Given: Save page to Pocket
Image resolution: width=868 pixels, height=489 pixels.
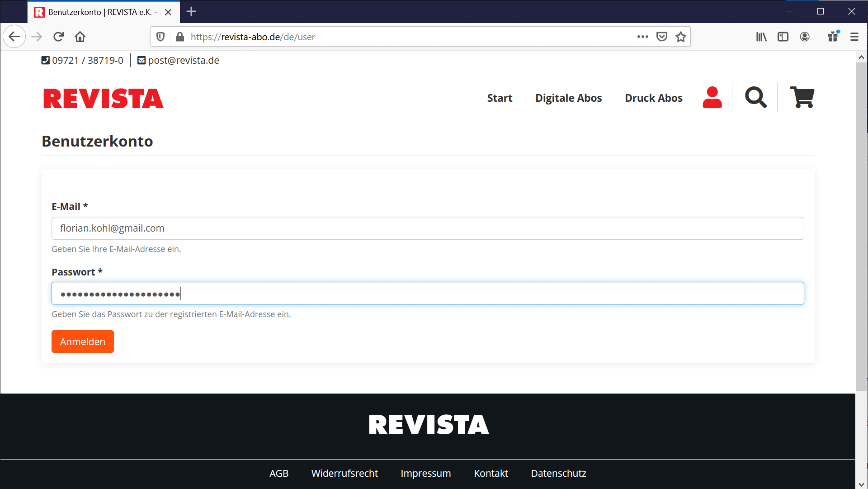Looking at the screenshot, I should (662, 37).
